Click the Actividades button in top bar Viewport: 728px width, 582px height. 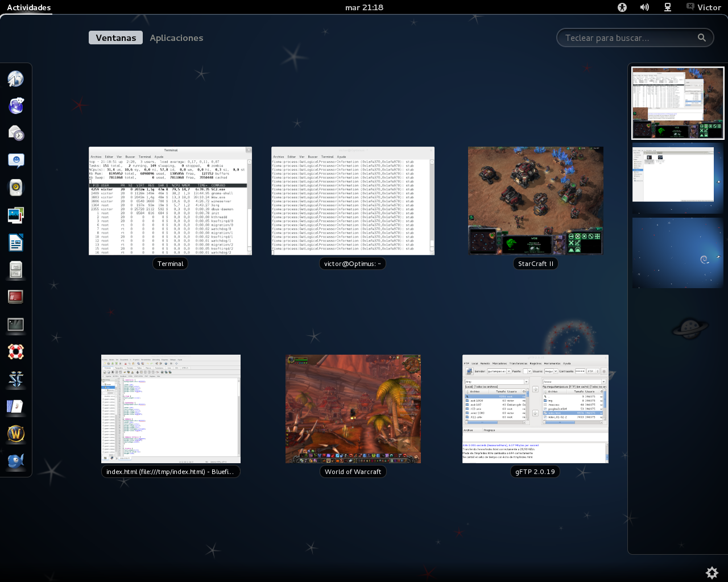pyautogui.click(x=29, y=7)
